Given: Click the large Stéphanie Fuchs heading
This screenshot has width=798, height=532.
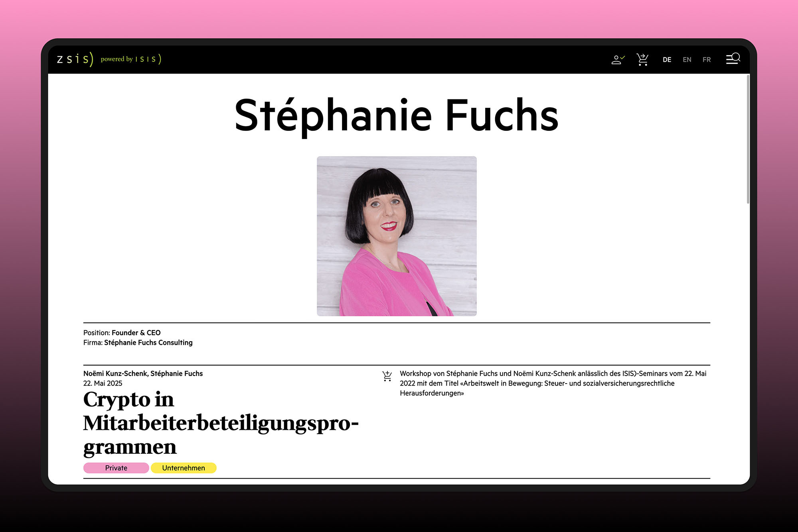Looking at the screenshot, I should (x=397, y=115).
